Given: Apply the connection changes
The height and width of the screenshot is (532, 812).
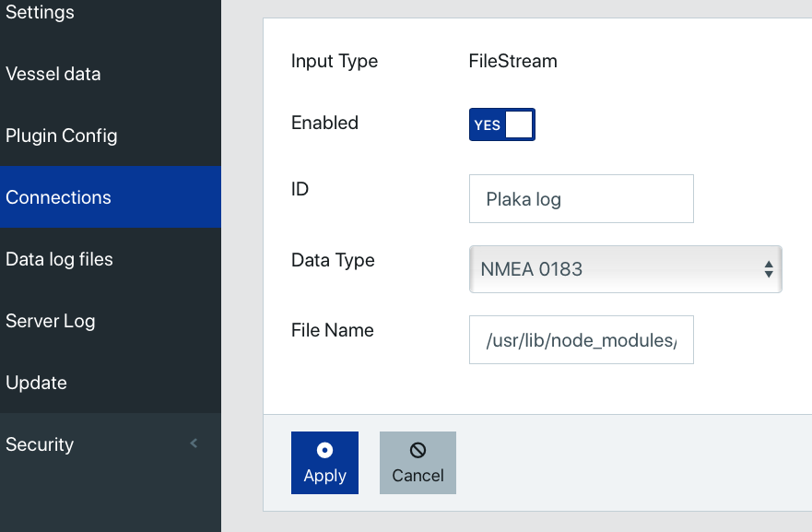Looking at the screenshot, I should (x=324, y=463).
